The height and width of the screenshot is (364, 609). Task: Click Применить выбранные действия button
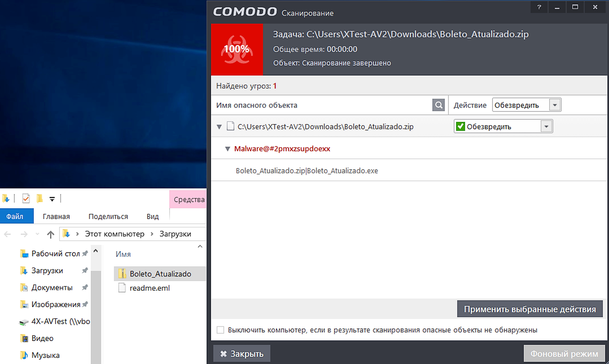[x=530, y=309]
